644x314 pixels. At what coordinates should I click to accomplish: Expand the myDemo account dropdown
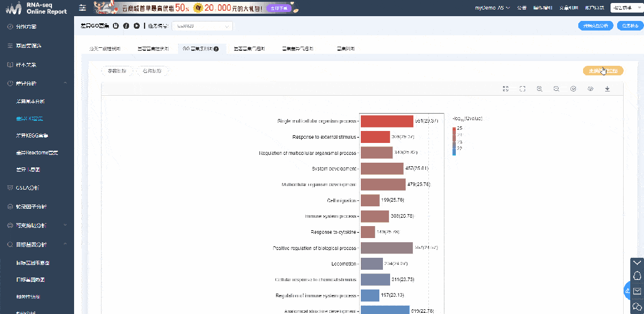point(492,8)
